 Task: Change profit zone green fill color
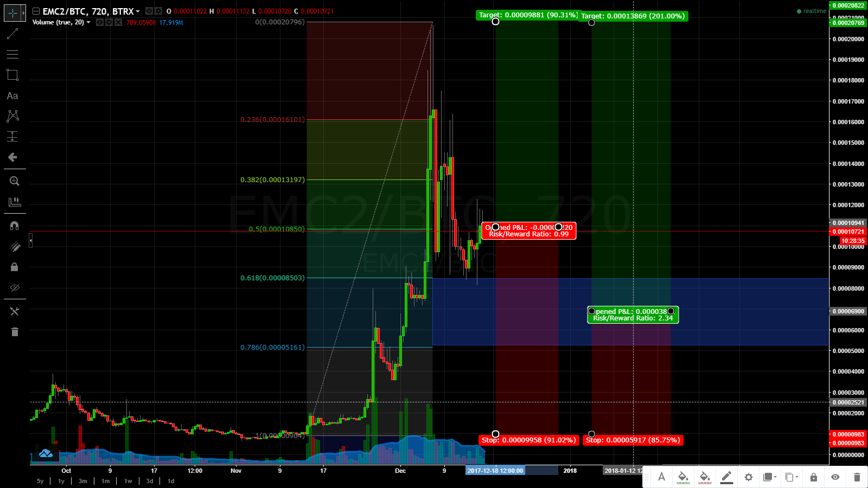click(683, 477)
